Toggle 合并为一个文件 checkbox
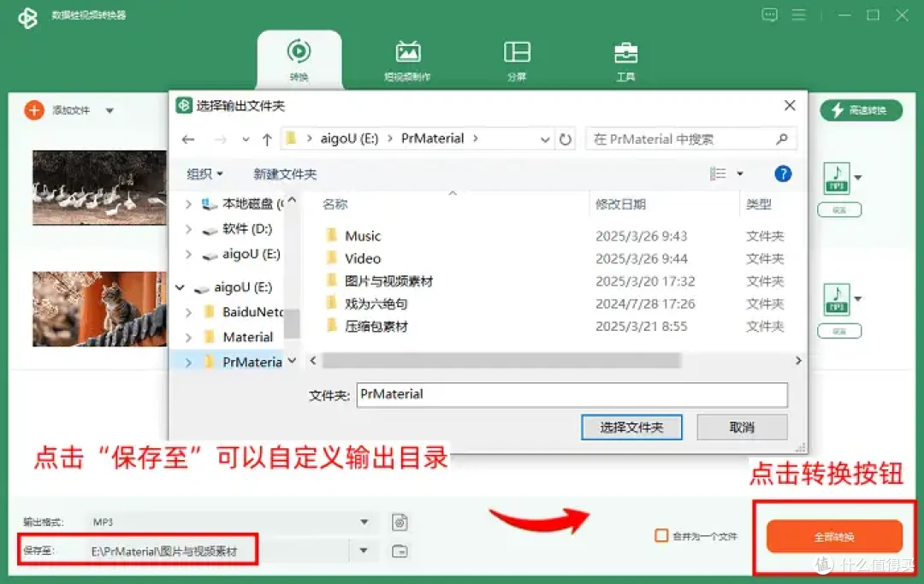 click(x=661, y=536)
